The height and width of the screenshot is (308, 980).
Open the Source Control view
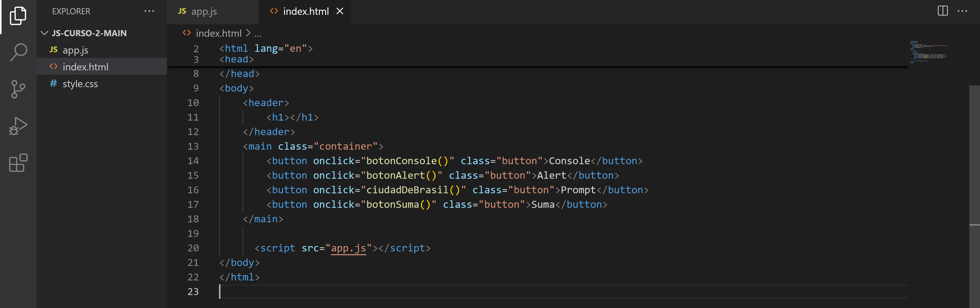point(18,89)
